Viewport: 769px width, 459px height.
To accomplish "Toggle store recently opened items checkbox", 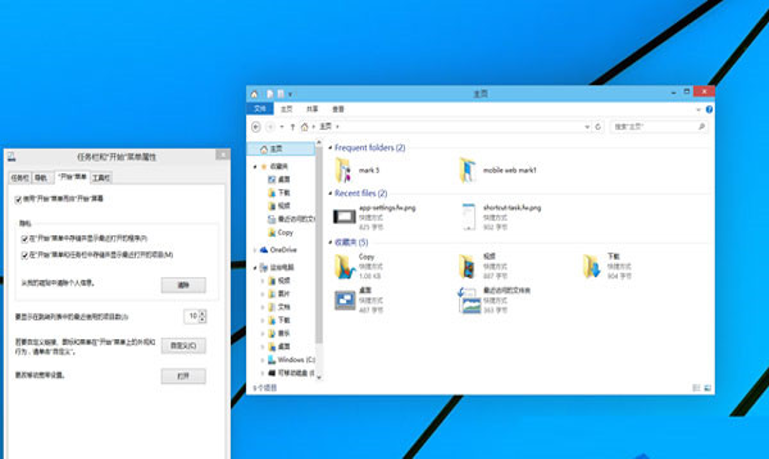I will [25, 255].
